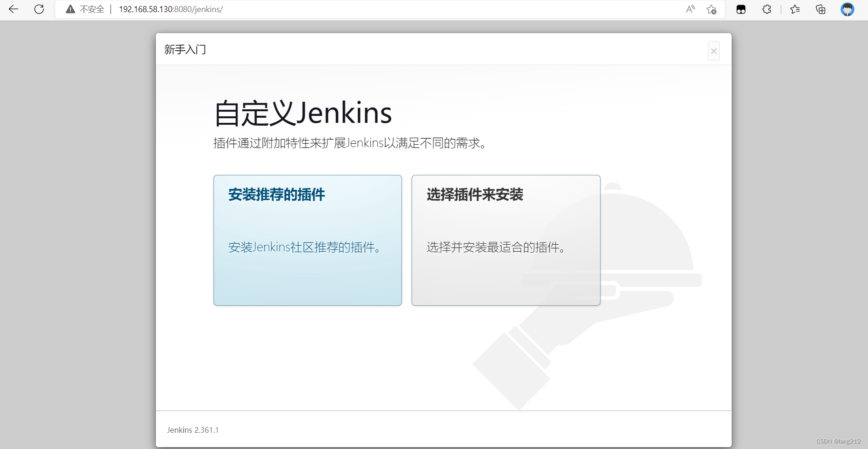Open the user profile avatar
868x449 pixels.
(848, 9)
